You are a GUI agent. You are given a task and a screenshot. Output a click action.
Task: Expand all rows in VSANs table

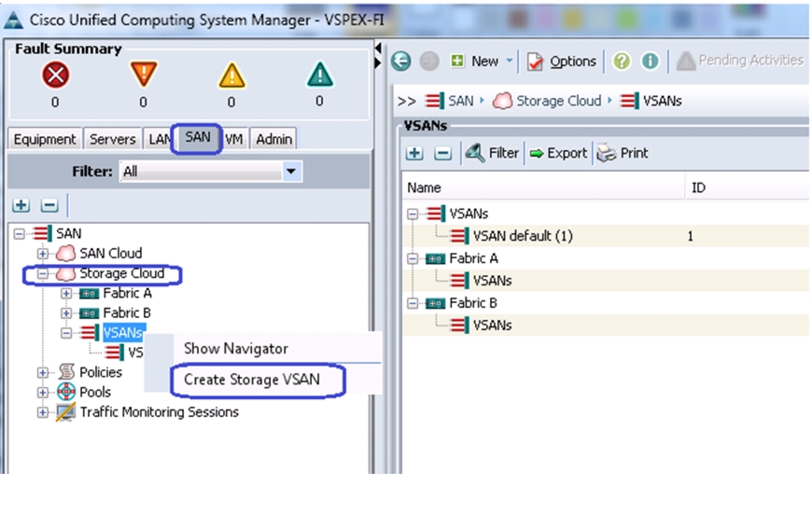[414, 153]
